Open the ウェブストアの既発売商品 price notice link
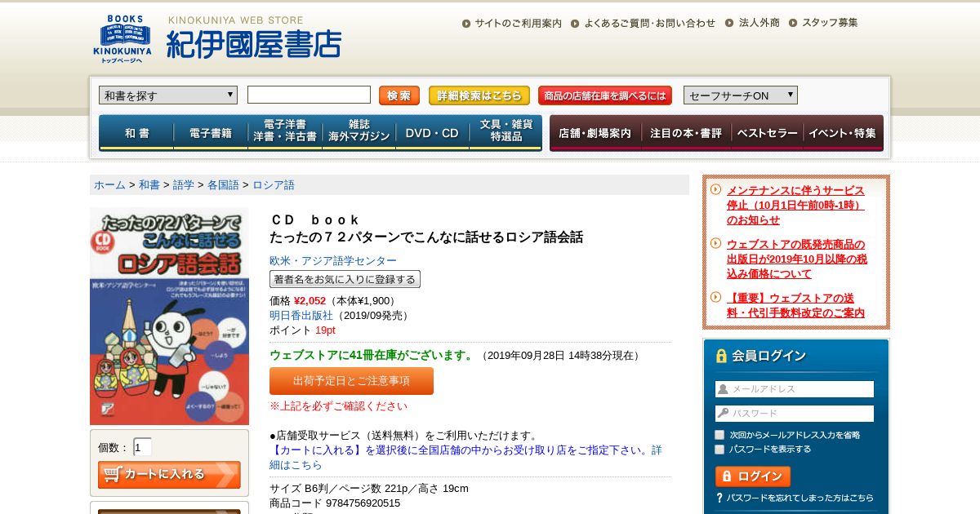This screenshot has width=980, height=514. click(x=797, y=259)
